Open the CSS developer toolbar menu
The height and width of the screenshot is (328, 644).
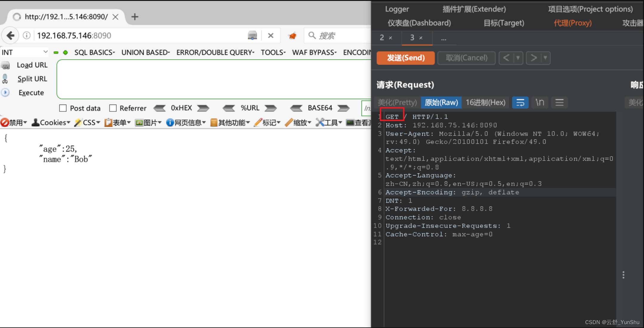click(x=87, y=122)
